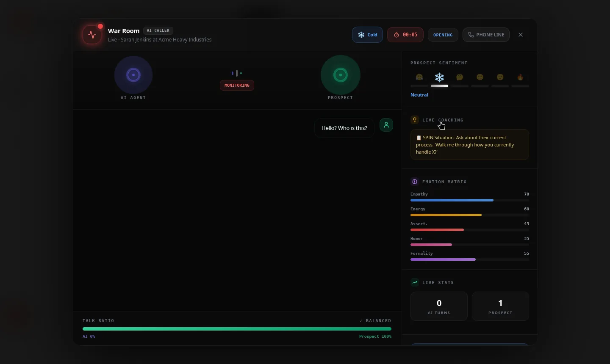Click the snowflake icon in the Cold badge

tap(361, 35)
